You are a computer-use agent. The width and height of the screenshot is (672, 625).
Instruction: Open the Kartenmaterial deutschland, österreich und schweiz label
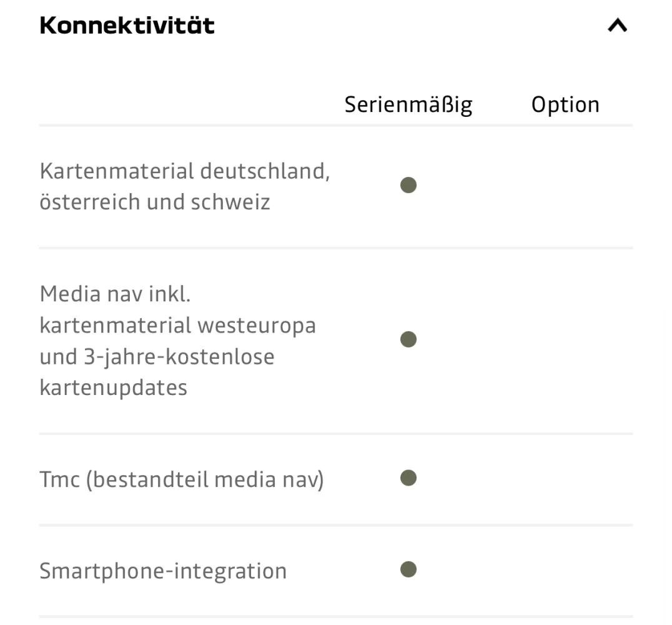click(184, 186)
